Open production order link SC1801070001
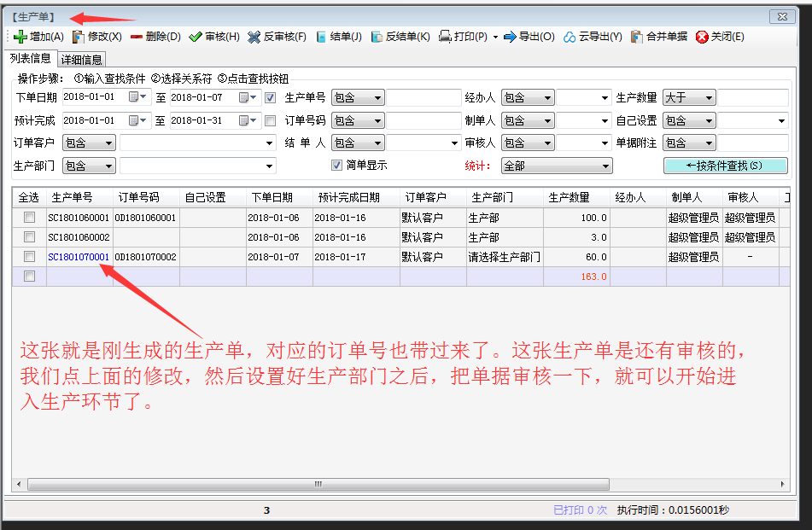 click(79, 257)
